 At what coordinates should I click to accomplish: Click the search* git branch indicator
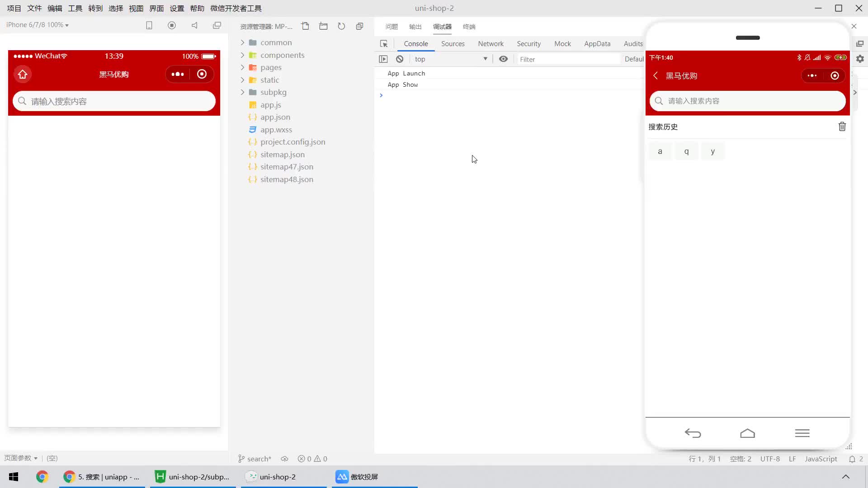255,459
